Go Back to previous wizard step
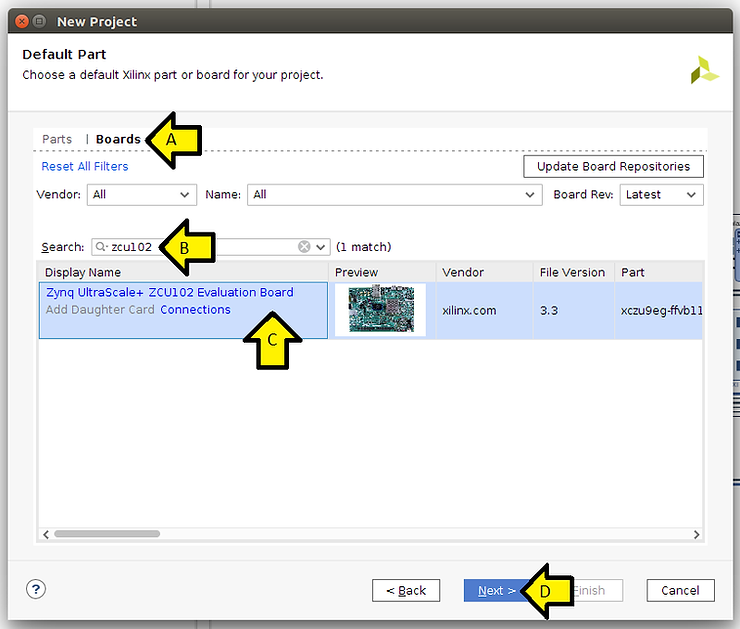 (406, 590)
